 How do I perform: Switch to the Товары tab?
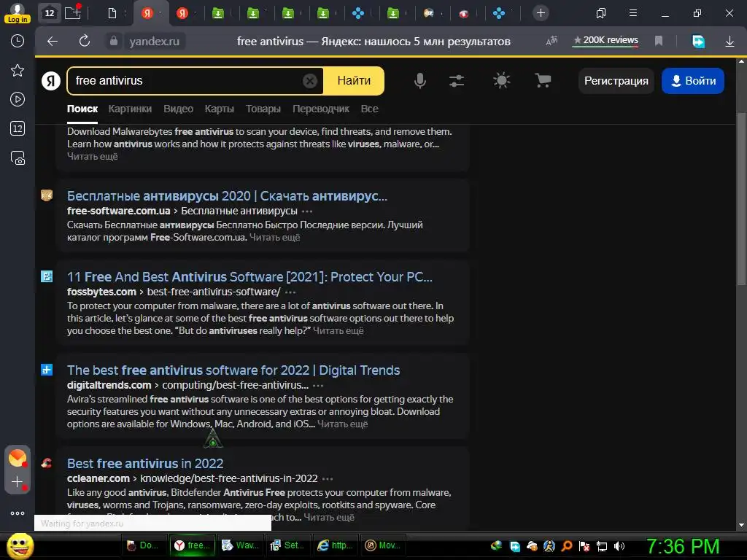click(263, 109)
